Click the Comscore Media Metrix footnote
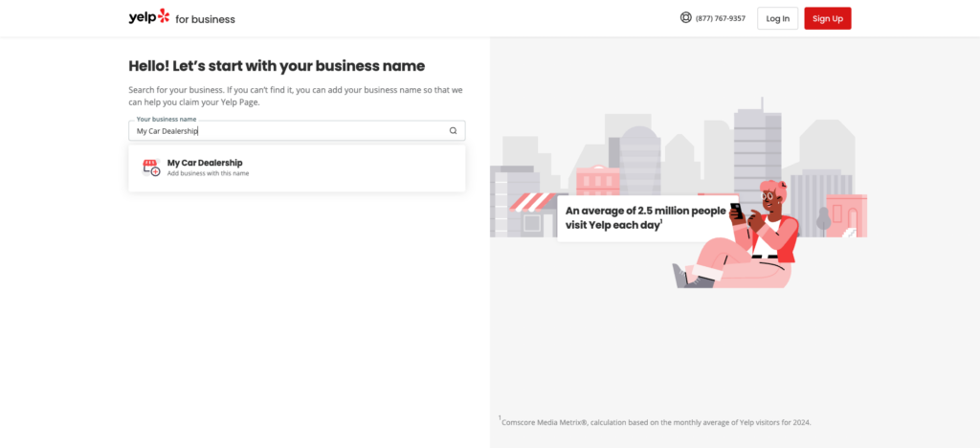Screen dimensions: 980x448 coord(655,422)
